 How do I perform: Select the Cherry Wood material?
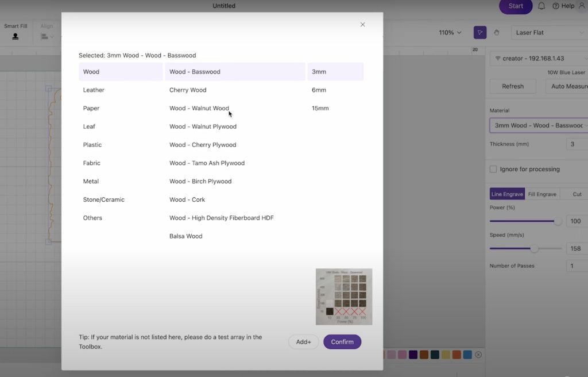pyautogui.click(x=187, y=90)
